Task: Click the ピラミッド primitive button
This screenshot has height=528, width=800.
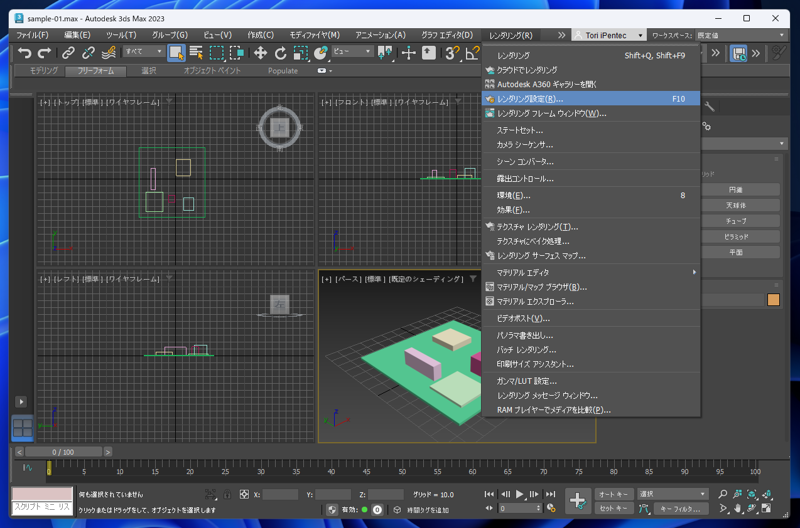Action: pos(740,237)
